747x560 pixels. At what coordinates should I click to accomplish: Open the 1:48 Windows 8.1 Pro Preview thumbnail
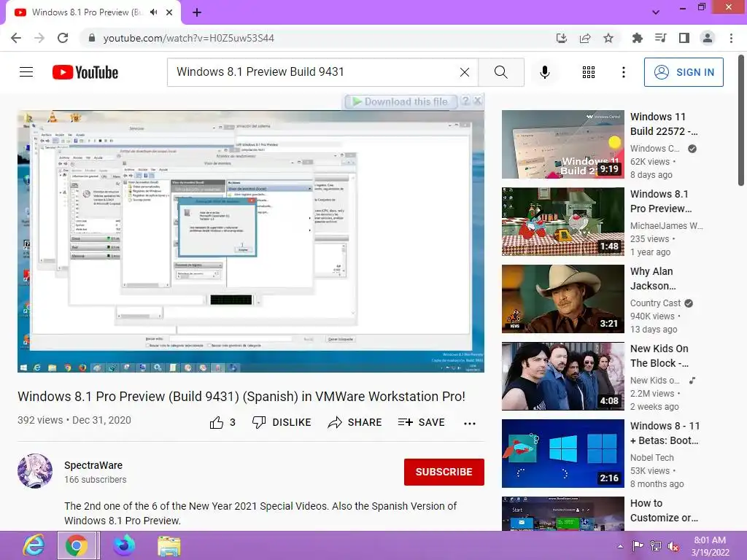click(x=562, y=222)
